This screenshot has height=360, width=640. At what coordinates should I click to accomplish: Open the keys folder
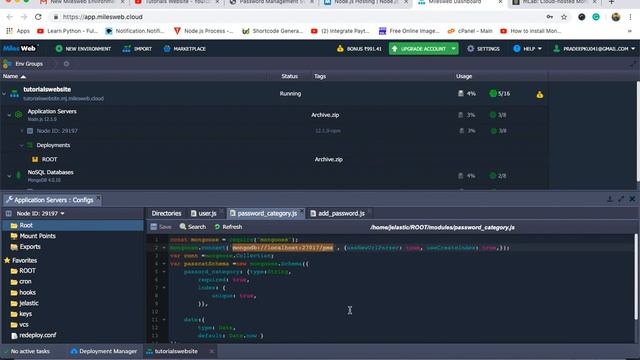(25, 314)
